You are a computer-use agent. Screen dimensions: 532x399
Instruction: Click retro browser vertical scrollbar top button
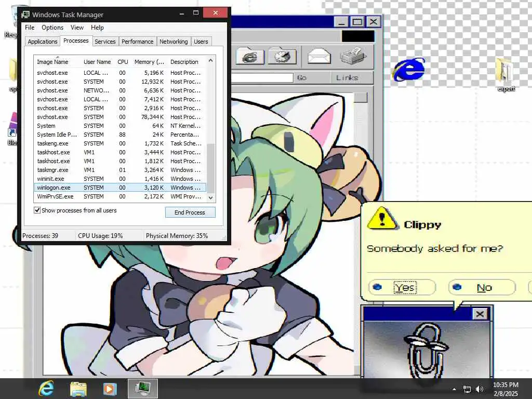pyautogui.click(x=361, y=97)
